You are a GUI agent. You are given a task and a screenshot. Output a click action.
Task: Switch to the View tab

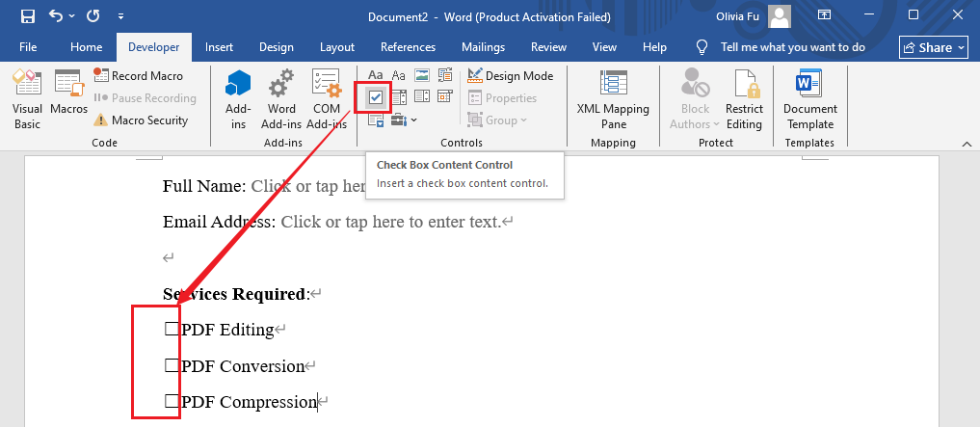tap(604, 47)
